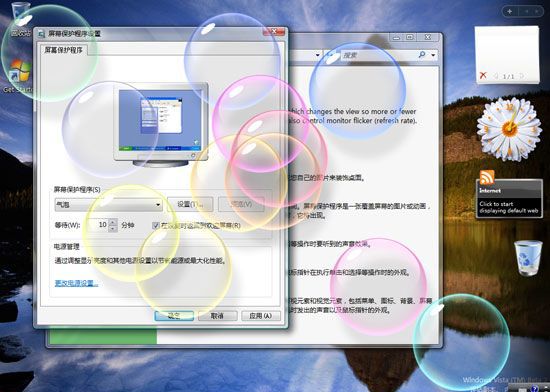The width and height of the screenshot is (550, 392).
Task: Click the blue help icon in the tray
Action: [534, 388]
